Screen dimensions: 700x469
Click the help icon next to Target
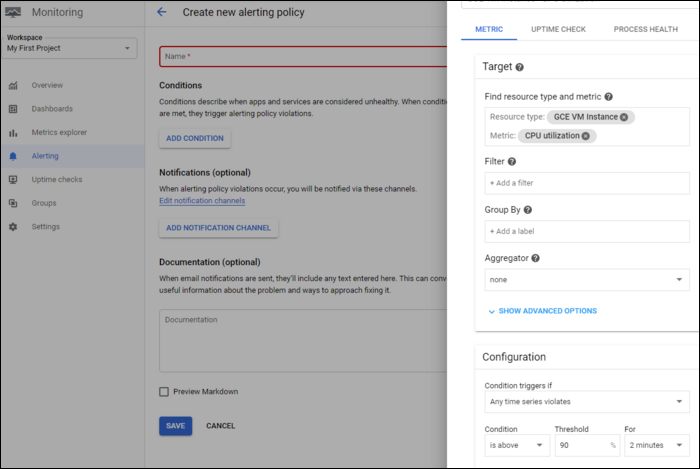pos(520,67)
